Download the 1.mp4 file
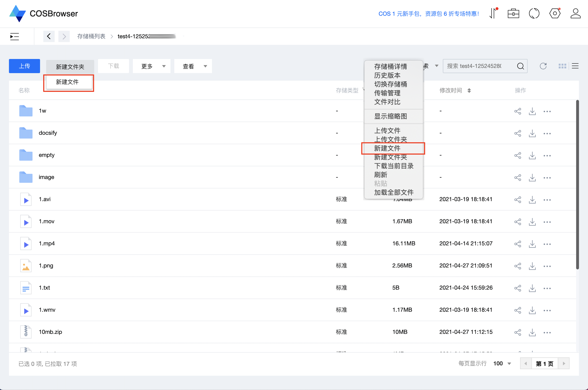The height and width of the screenshot is (390, 588). tap(532, 244)
